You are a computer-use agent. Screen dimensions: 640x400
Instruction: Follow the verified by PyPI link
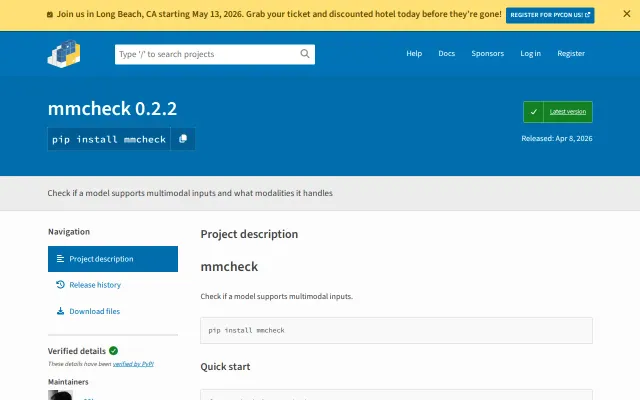(133, 364)
